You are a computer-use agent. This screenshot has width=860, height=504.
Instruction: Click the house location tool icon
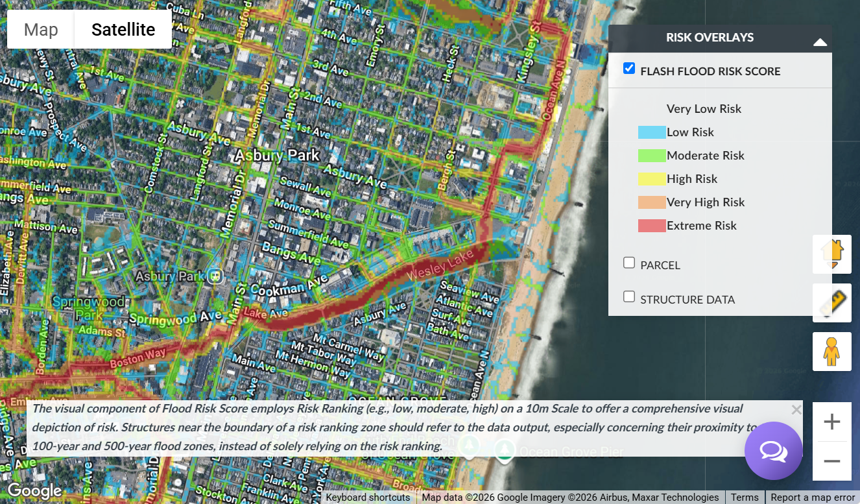point(832,254)
